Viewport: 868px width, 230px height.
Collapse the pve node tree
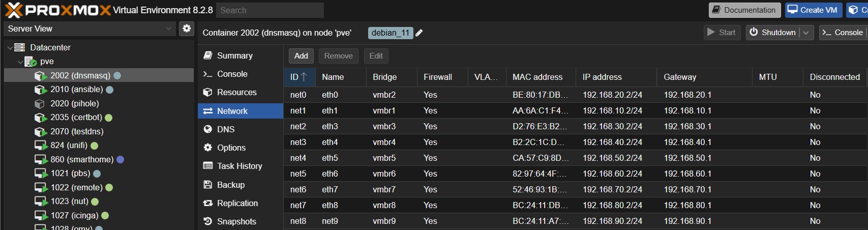(20, 62)
